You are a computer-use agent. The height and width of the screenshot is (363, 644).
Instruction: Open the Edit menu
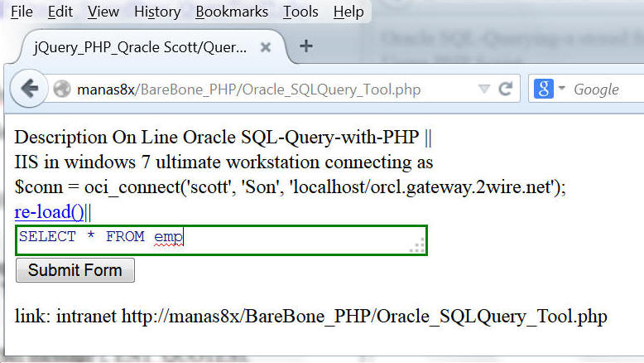click(60, 12)
